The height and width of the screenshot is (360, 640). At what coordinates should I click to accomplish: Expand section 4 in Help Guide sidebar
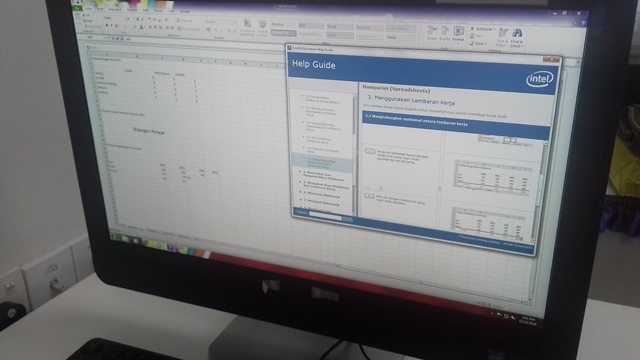click(323, 176)
